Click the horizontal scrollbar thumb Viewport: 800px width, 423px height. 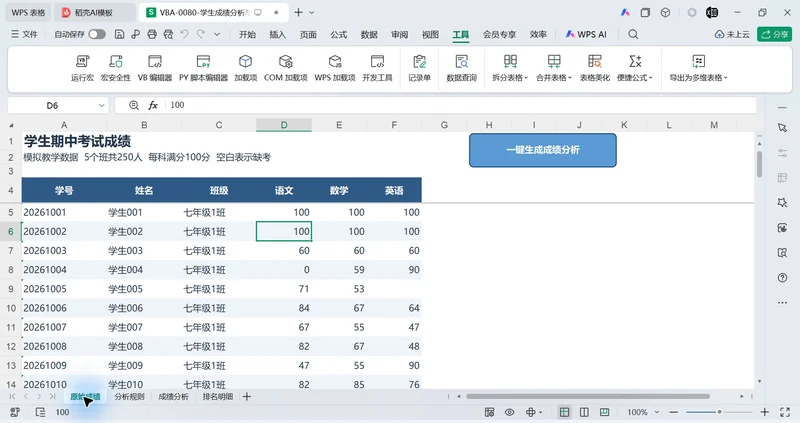[588, 396]
